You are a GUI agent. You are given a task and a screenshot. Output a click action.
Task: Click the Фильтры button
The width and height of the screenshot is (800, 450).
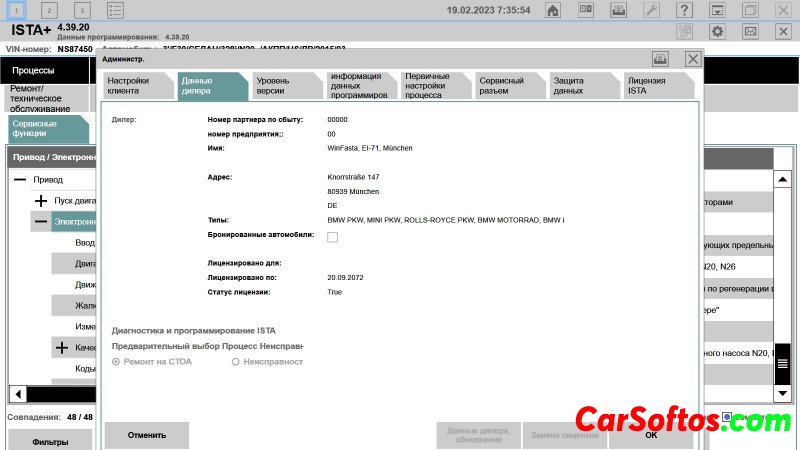tap(50, 440)
